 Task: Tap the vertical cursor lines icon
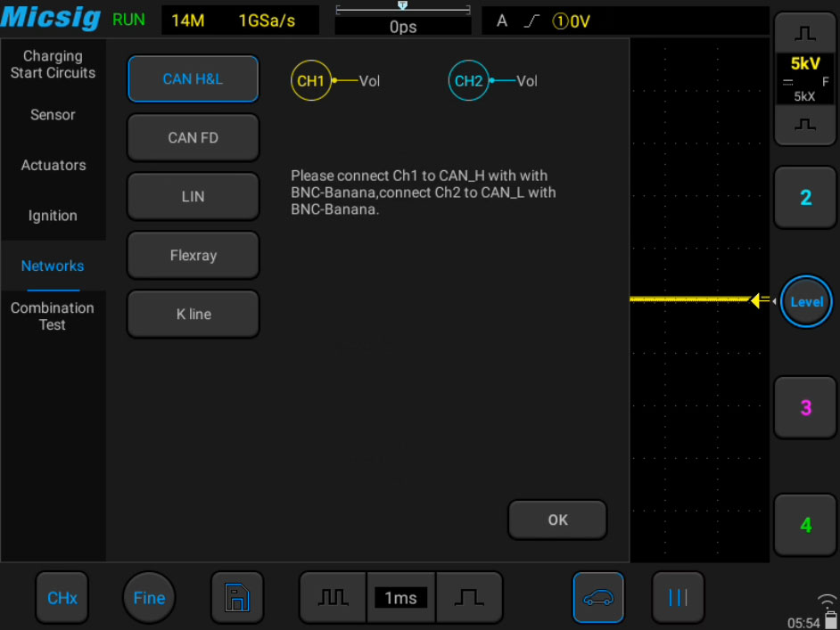coord(678,597)
